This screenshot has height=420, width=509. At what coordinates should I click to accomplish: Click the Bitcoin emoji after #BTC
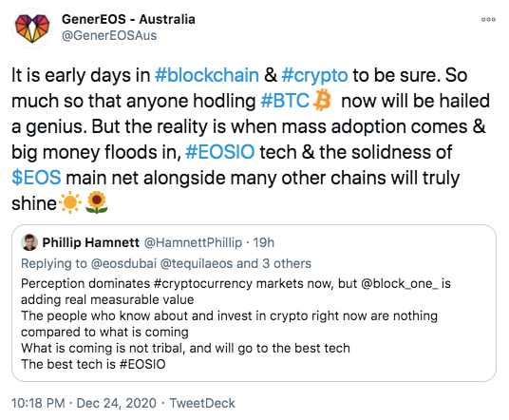(322, 101)
